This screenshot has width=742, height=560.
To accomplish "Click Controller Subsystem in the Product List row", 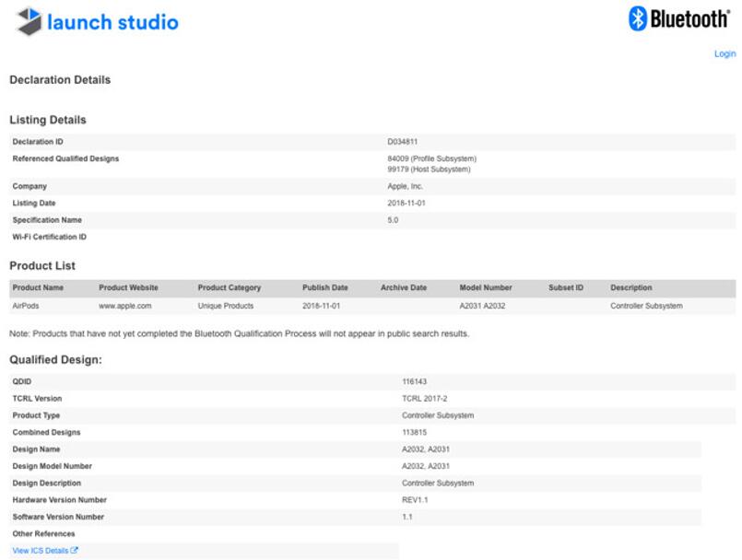I will tap(646, 306).
